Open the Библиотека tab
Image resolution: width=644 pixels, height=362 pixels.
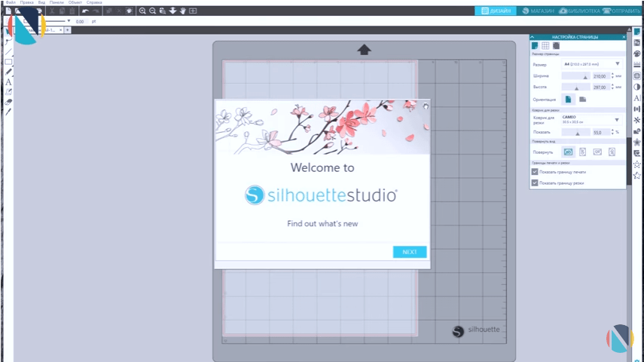[x=580, y=11]
